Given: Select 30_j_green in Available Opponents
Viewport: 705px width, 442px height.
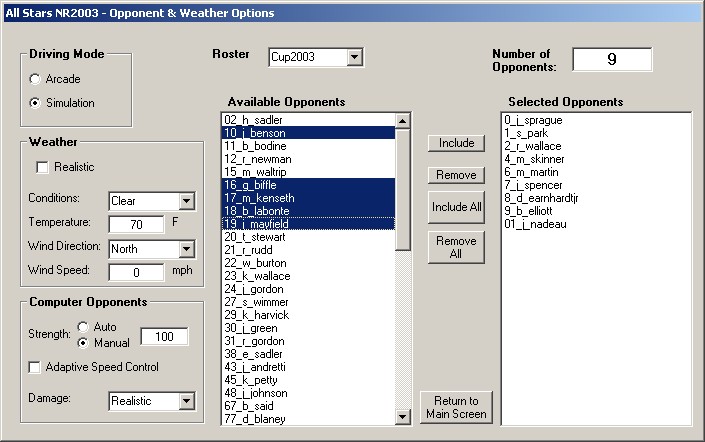Looking at the screenshot, I should point(308,328).
